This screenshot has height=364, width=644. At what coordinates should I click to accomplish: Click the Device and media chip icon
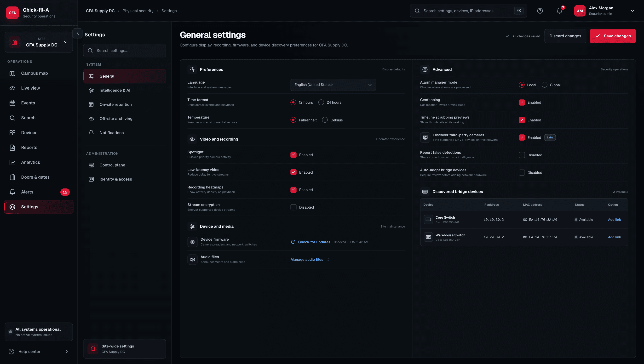[x=192, y=226]
